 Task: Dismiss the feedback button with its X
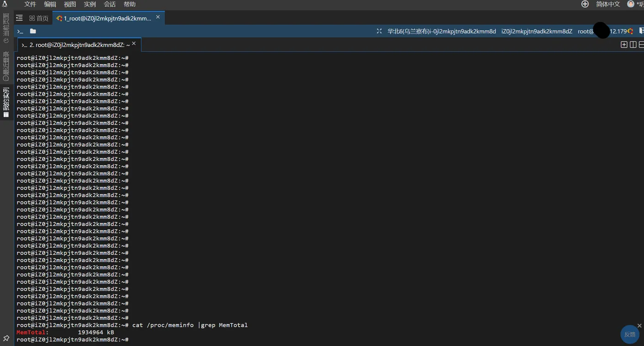pos(639,326)
